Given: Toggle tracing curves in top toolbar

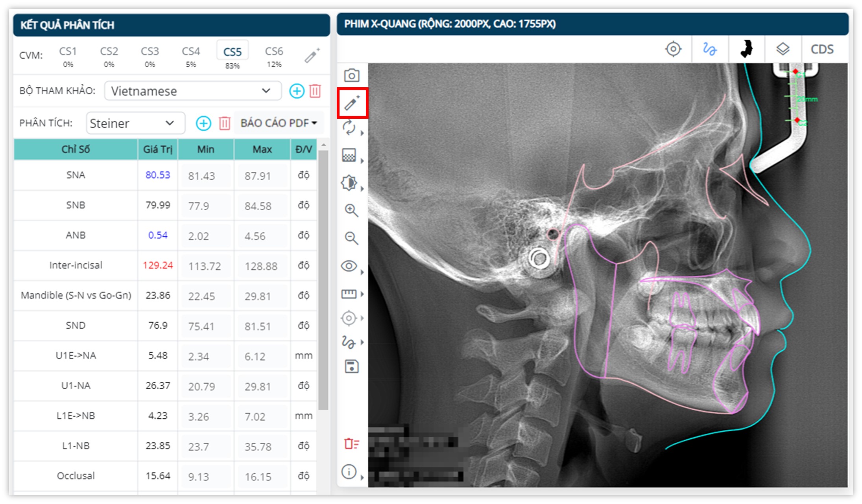Looking at the screenshot, I should pyautogui.click(x=710, y=49).
